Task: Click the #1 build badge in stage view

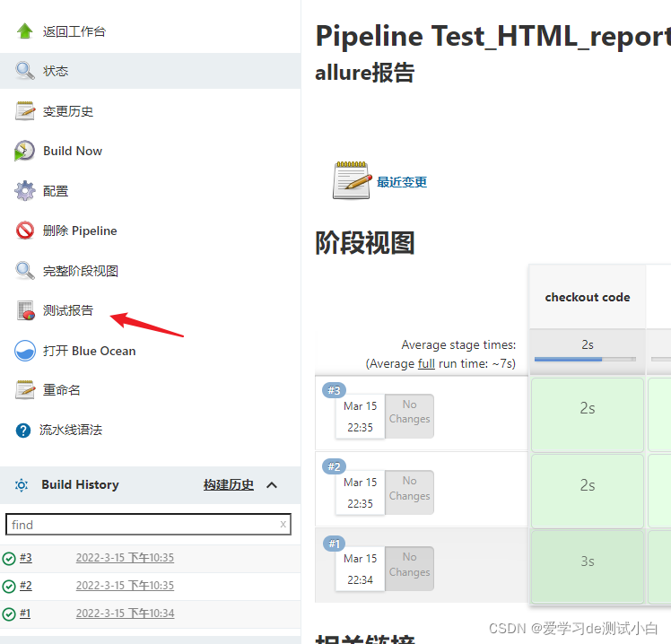Action: point(334,544)
